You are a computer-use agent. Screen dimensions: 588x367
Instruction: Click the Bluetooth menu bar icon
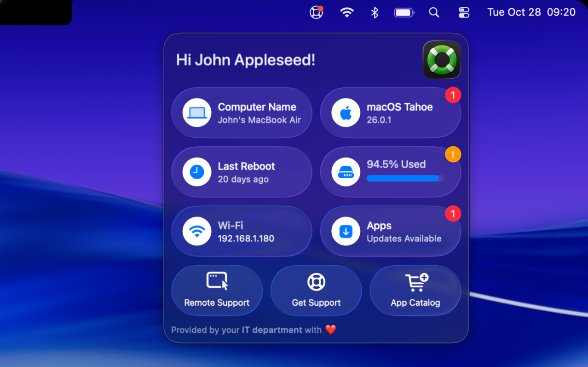(x=375, y=12)
